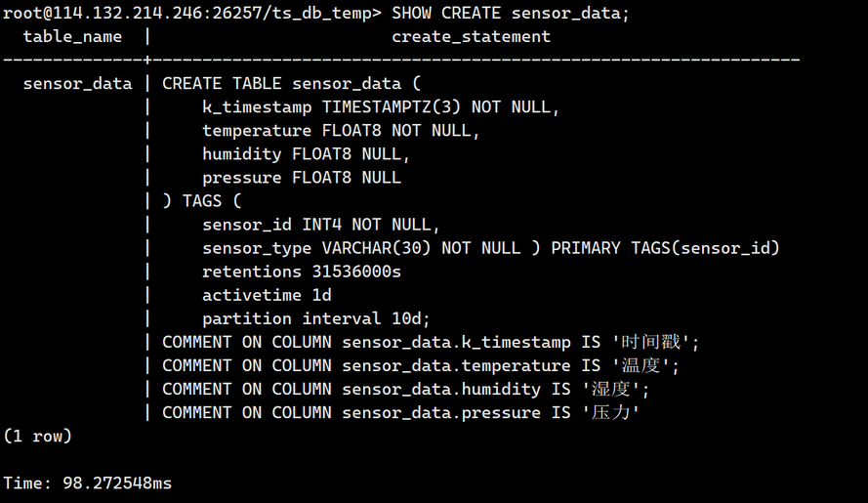This screenshot has height=503, width=868.
Task: Click the Time: 98.272548ms output
Action: pos(88,483)
